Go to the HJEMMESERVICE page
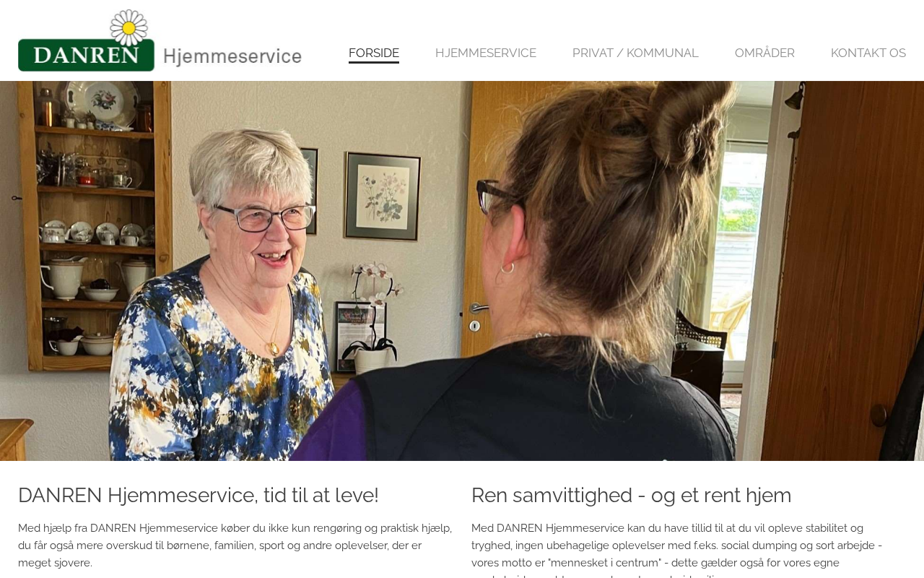The height and width of the screenshot is (578, 924). [x=486, y=53]
